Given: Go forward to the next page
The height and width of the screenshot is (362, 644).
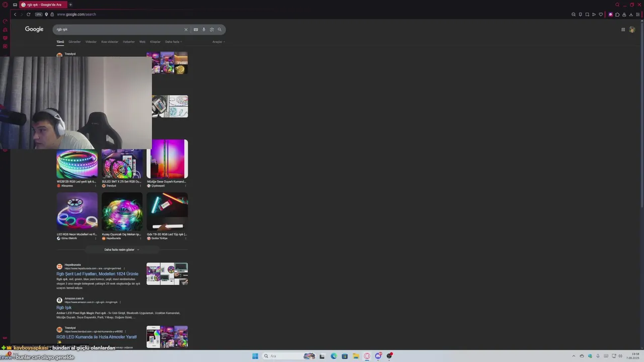Looking at the screenshot, I should 22,15.
